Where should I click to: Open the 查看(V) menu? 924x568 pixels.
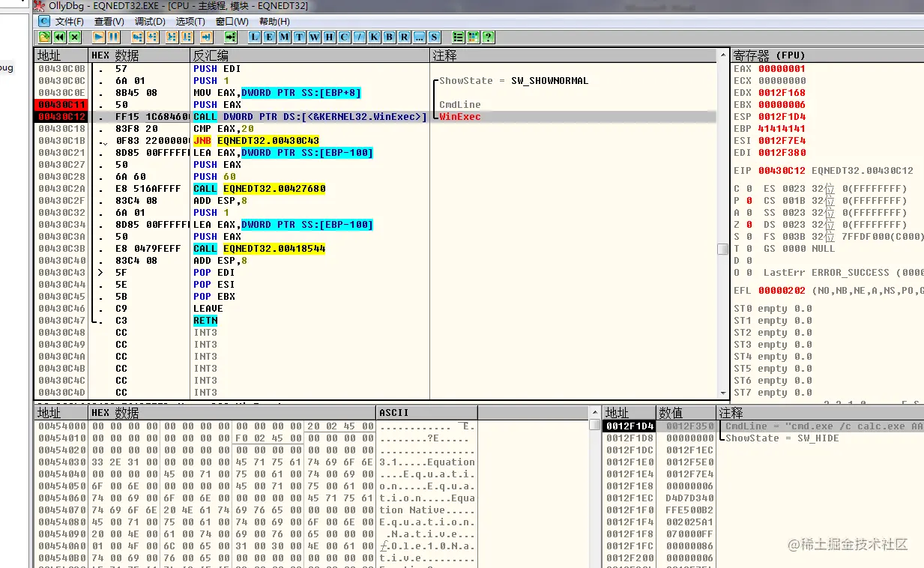[x=109, y=22]
